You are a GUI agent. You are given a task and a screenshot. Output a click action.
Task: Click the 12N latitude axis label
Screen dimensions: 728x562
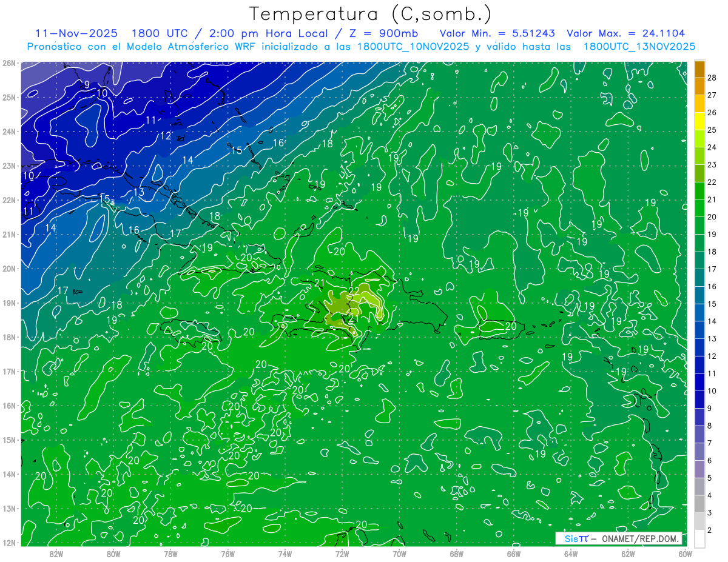9,543
